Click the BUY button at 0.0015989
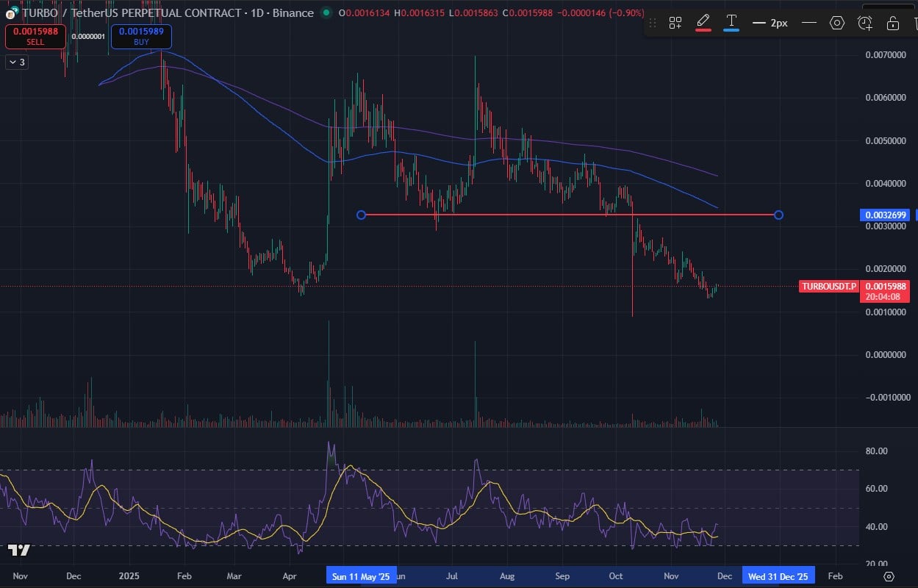The image size is (918, 588). [140, 37]
